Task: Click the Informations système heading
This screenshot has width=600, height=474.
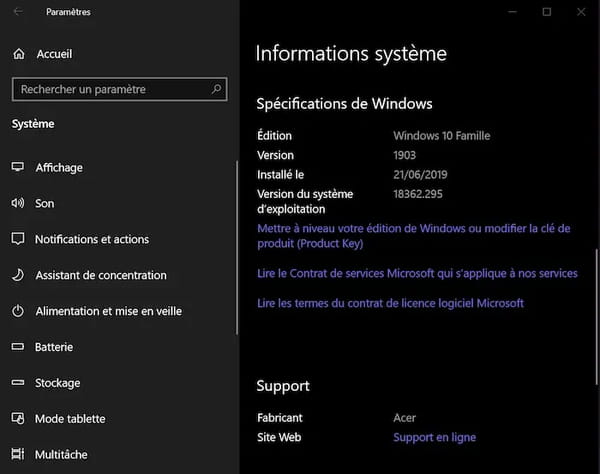Action: tap(351, 54)
